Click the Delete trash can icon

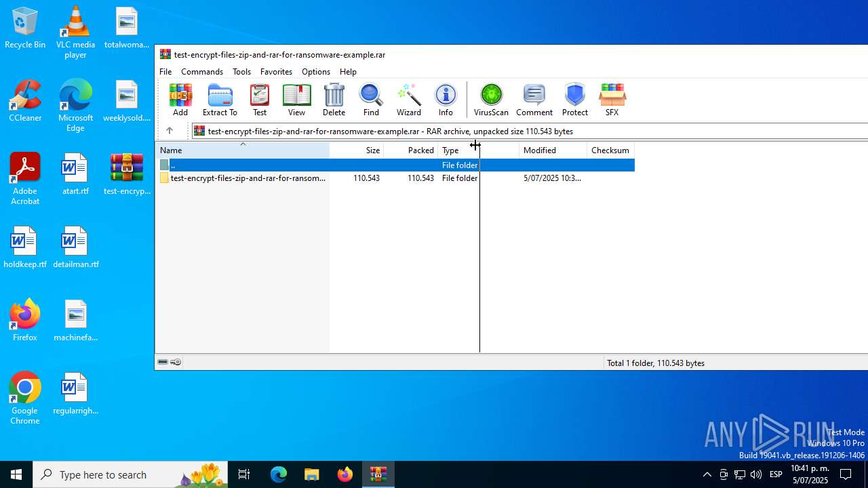click(x=334, y=100)
